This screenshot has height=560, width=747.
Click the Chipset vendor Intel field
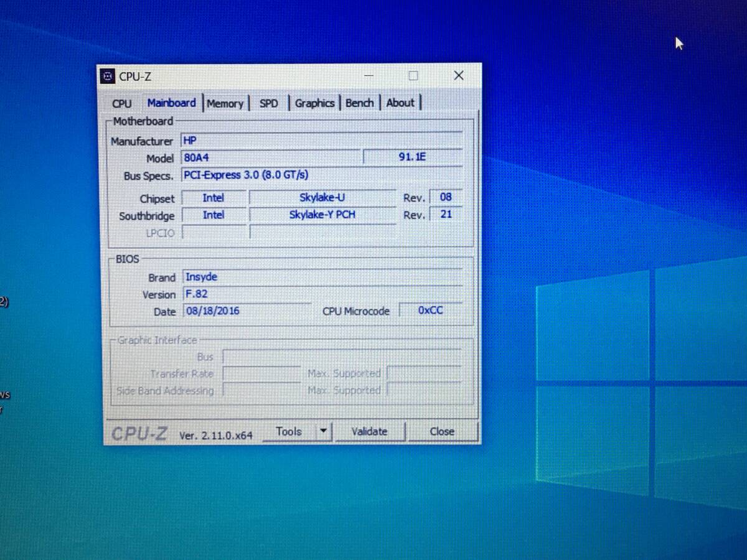tap(214, 198)
